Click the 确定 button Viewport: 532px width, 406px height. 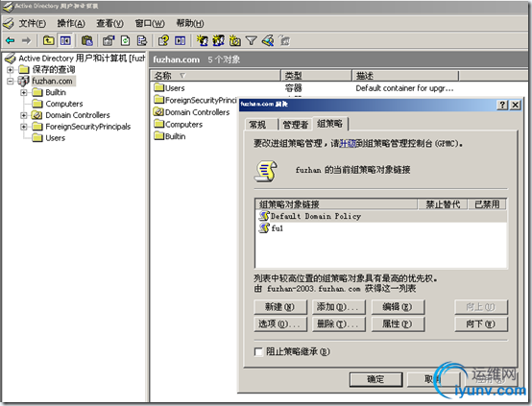(x=375, y=379)
